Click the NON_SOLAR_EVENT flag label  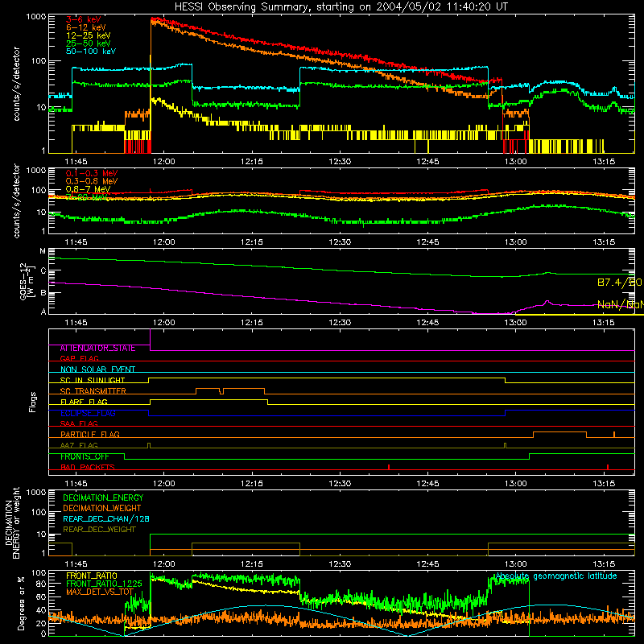point(97,369)
